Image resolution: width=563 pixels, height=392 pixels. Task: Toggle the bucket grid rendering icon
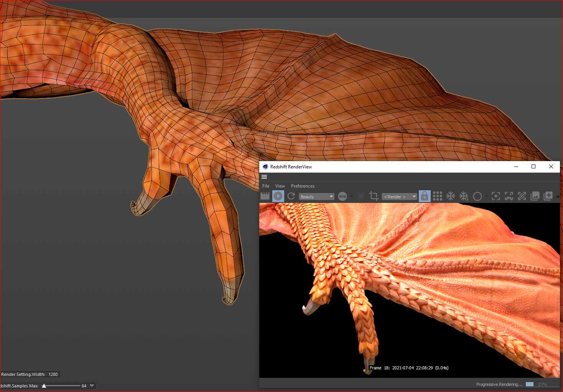[437, 196]
